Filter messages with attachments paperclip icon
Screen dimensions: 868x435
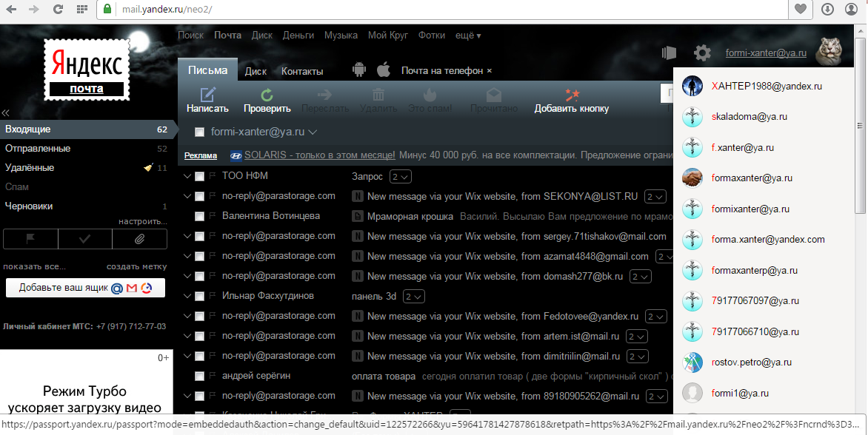click(x=139, y=240)
